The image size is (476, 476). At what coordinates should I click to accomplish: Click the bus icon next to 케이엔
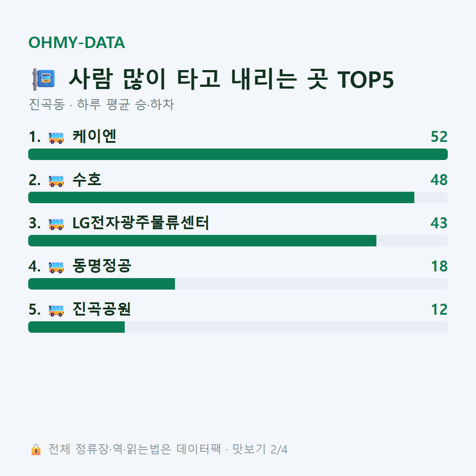pyautogui.click(x=56, y=138)
